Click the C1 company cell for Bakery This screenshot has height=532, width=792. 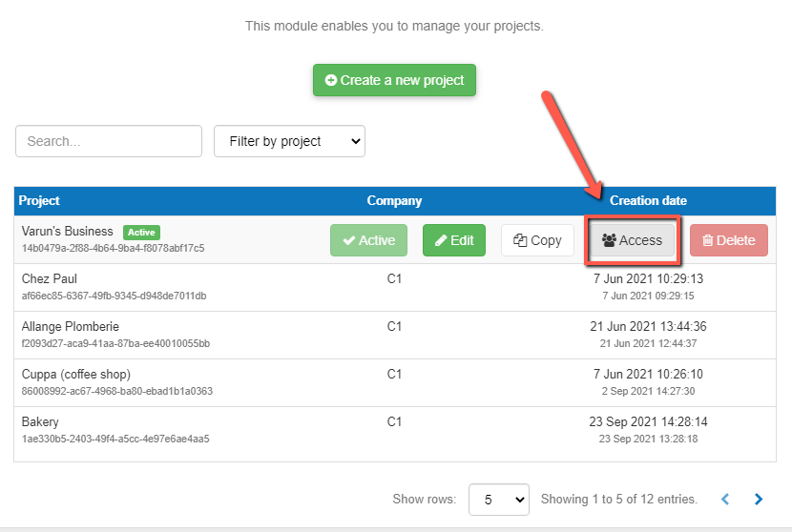tap(394, 421)
